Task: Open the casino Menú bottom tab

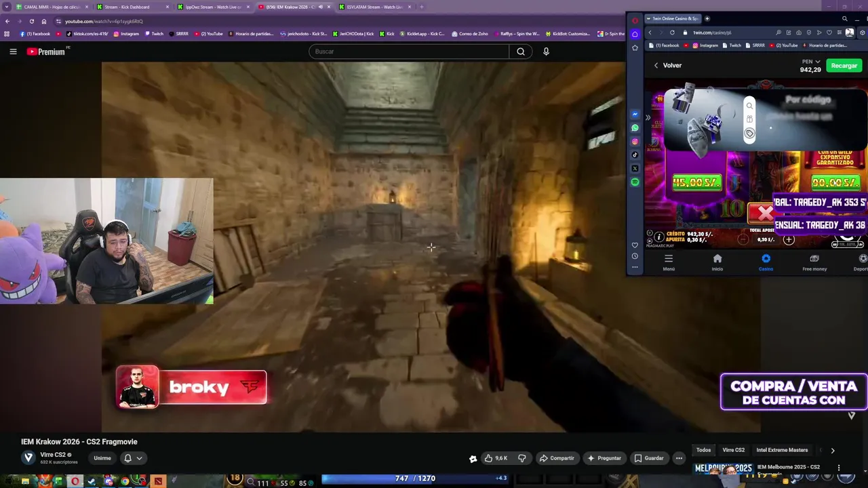Action: coord(669,262)
